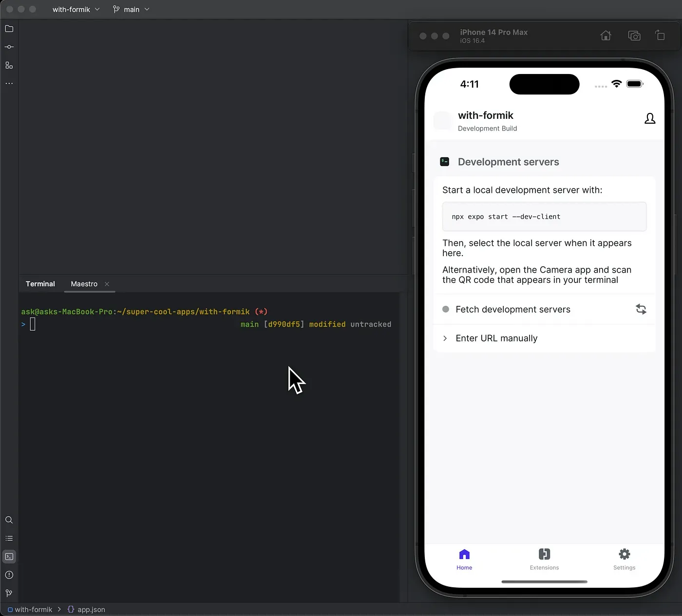Open the user account profile icon
This screenshot has width=682, height=616.
650,118
